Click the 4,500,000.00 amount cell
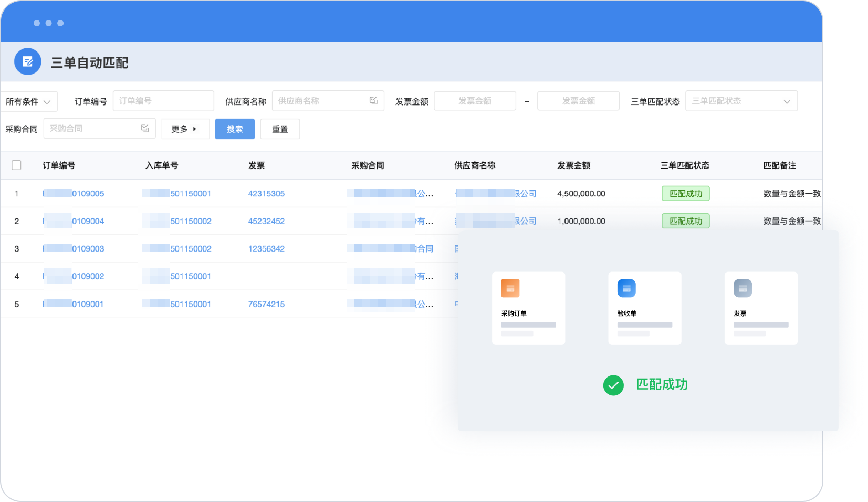This screenshot has height=502, width=868. pos(581,194)
